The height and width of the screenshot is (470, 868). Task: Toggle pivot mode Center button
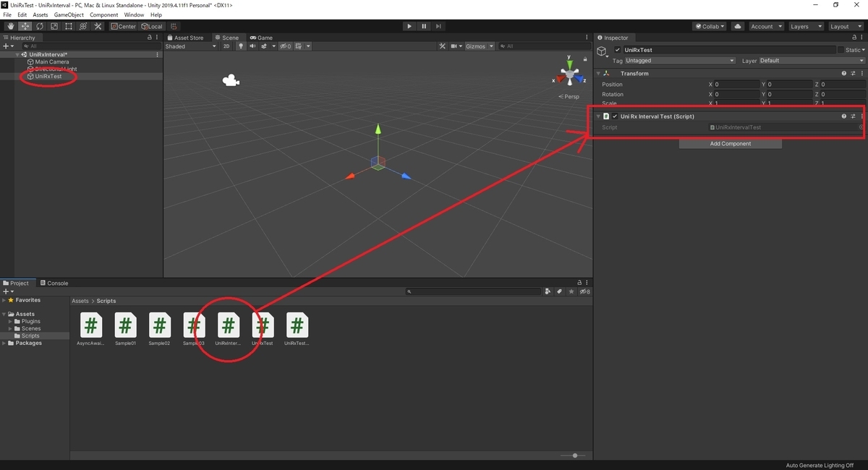[x=124, y=26]
